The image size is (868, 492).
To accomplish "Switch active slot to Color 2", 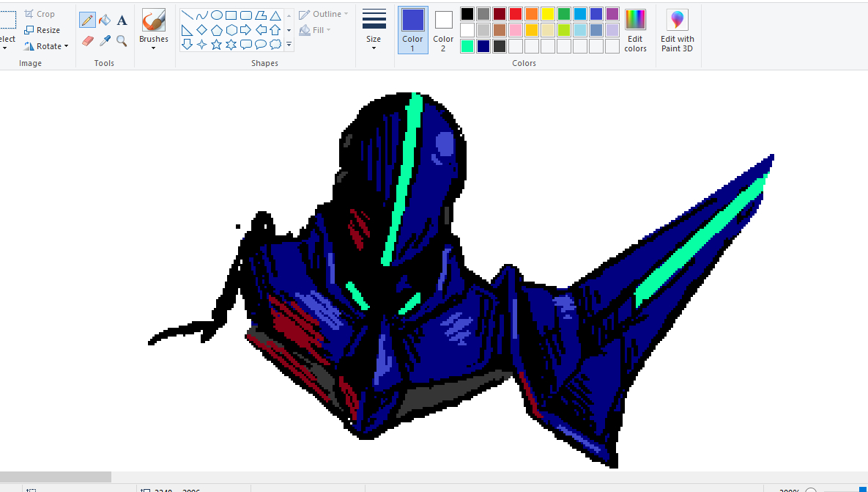I will [x=443, y=30].
